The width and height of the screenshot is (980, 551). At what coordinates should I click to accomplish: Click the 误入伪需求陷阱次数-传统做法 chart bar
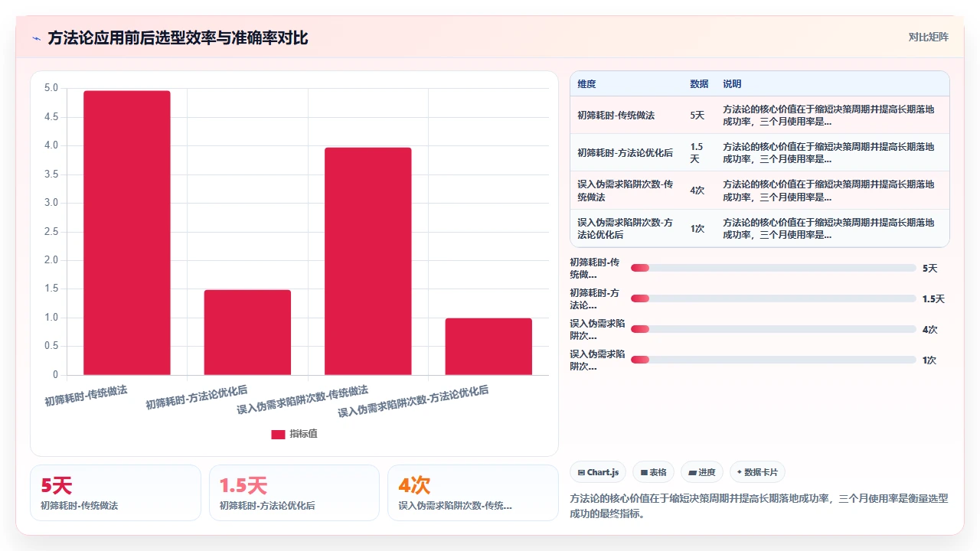click(x=368, y=261)
